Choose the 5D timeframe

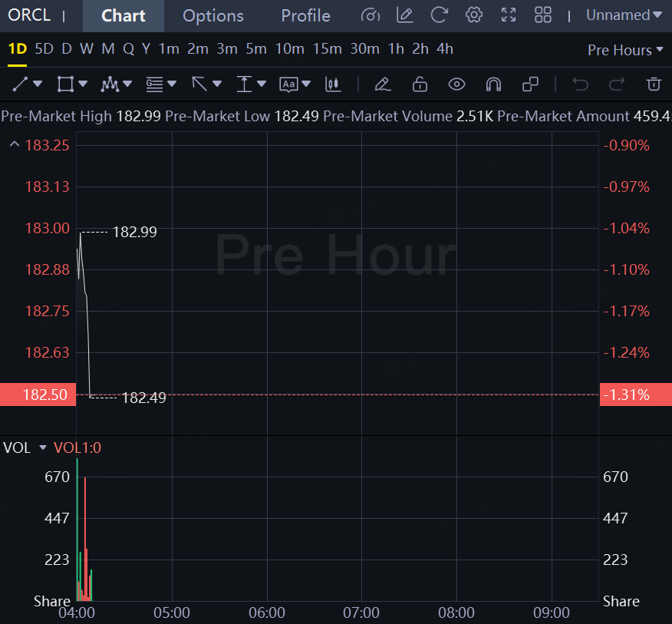pyautogui.click(x=44, y=49)
